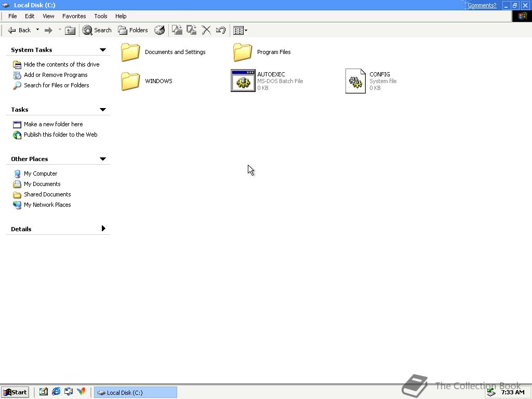532x399 pixels.
Task: Select the Program Files folder icon
Action: pos(243,52)
